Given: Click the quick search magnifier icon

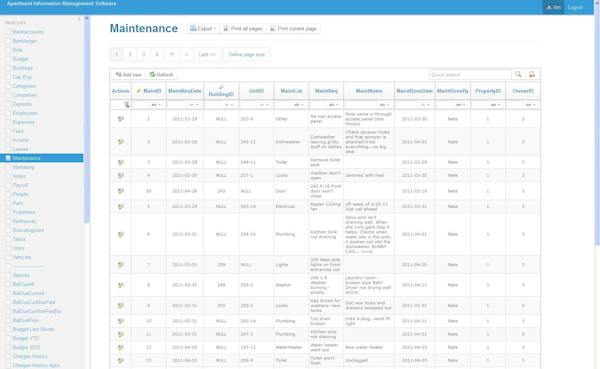Looking at the screenshot, I should point(518,74).
